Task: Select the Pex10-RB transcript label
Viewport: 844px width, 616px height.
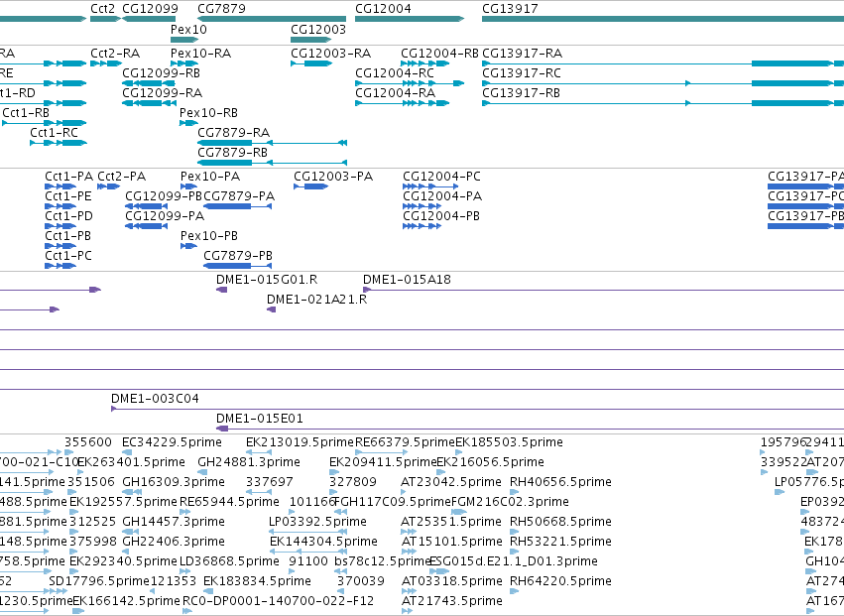Action: pos(208,113)
